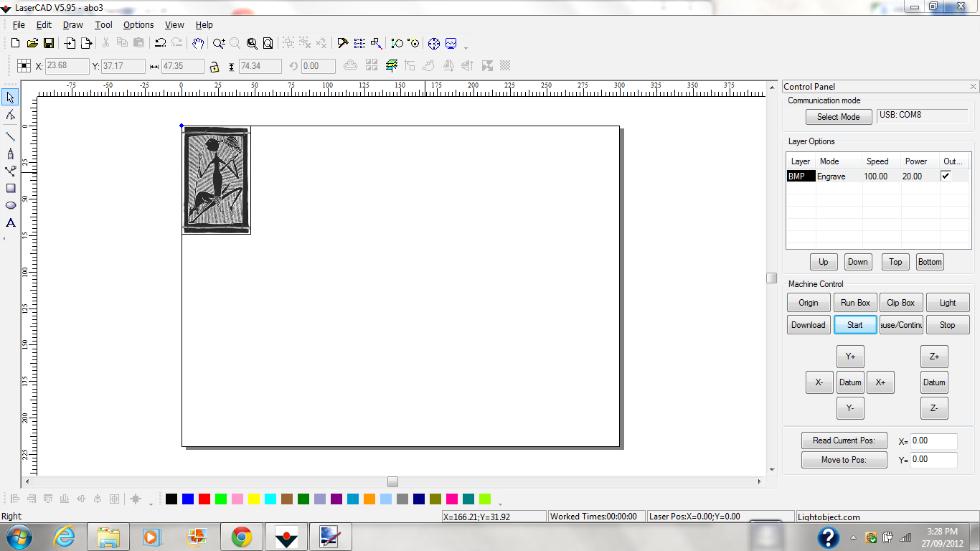Expand the color palette overflow arrow
Screen dimensions: 980x551
(x=500, y=504)
